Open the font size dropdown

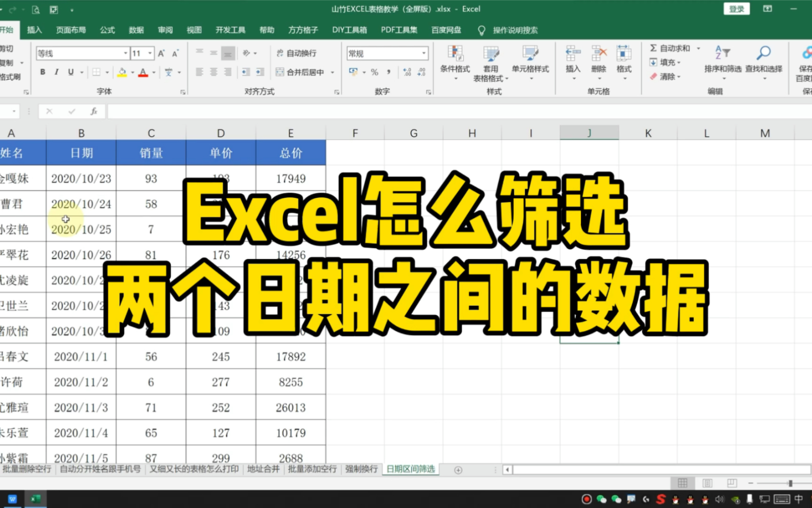tap(150, 53)
